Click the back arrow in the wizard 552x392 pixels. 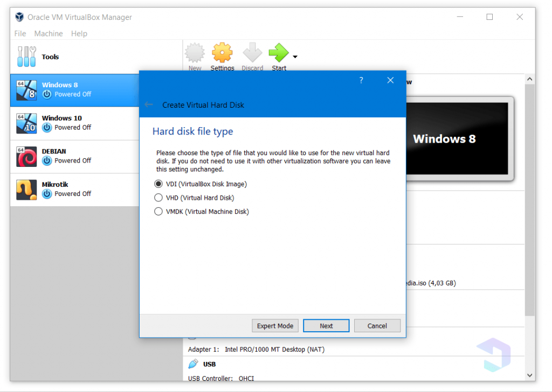click(x=148, y=104)
